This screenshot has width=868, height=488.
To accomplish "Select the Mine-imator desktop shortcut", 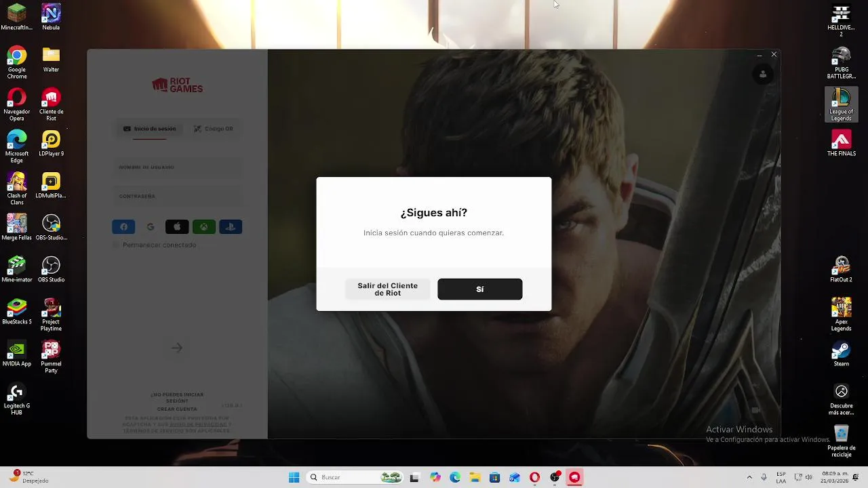I will point(17,269).
